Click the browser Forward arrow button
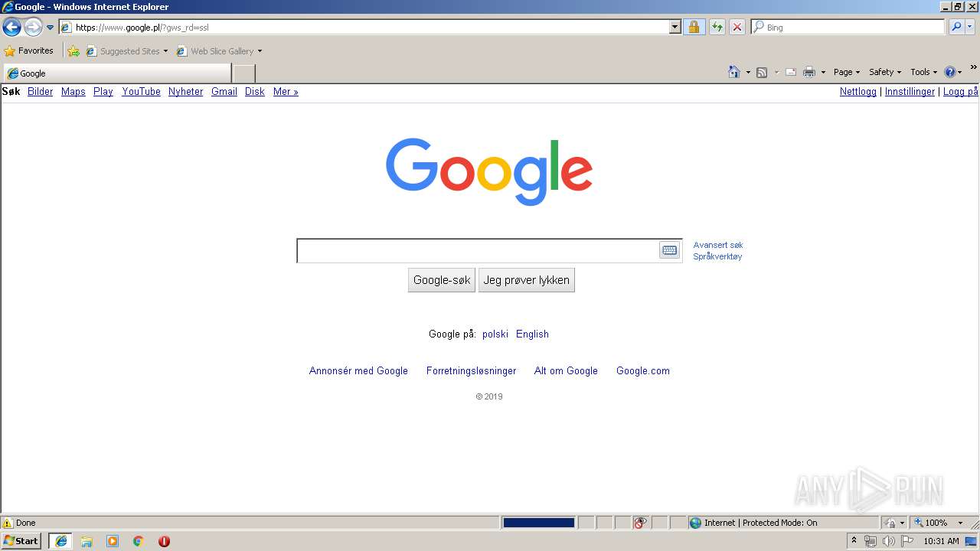 (x=33, y=28)
